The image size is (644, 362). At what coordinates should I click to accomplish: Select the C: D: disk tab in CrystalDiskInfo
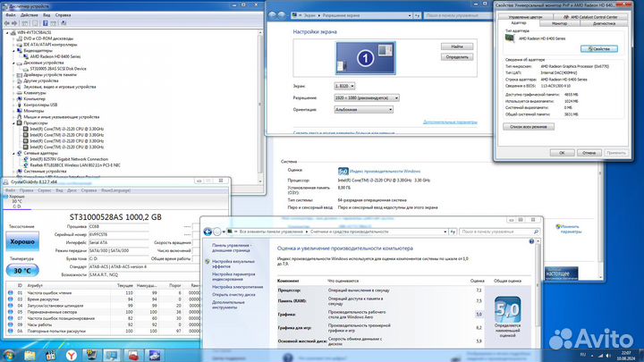(17, 201)
